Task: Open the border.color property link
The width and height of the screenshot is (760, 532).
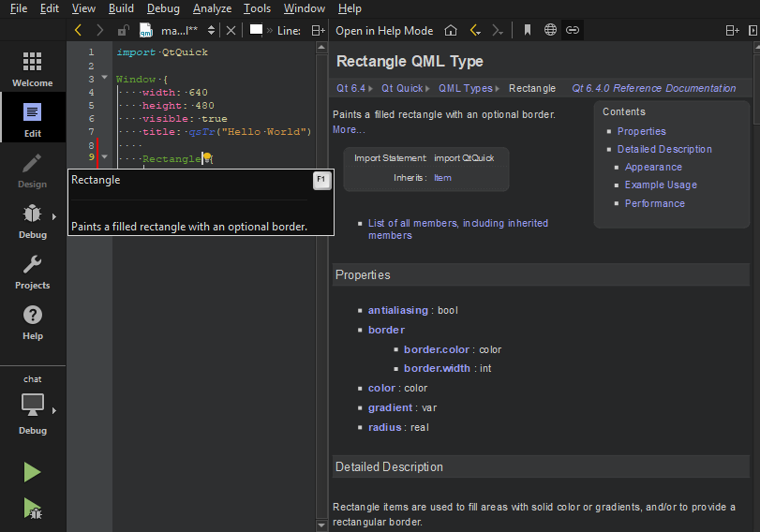Action: (x=439, y=349)
